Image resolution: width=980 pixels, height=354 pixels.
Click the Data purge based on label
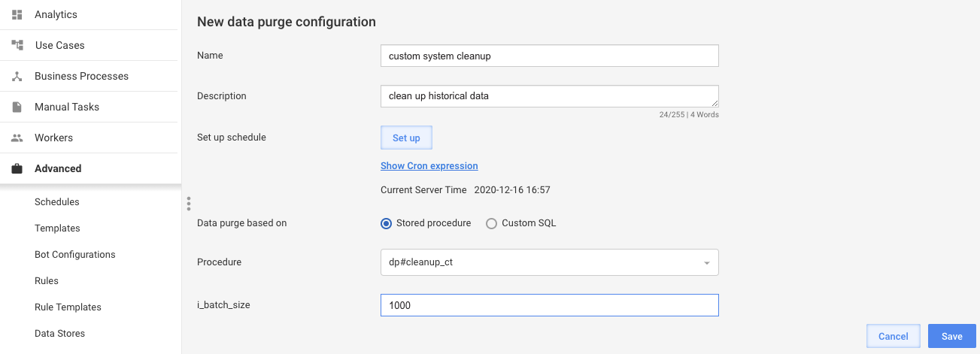[241, 223]
